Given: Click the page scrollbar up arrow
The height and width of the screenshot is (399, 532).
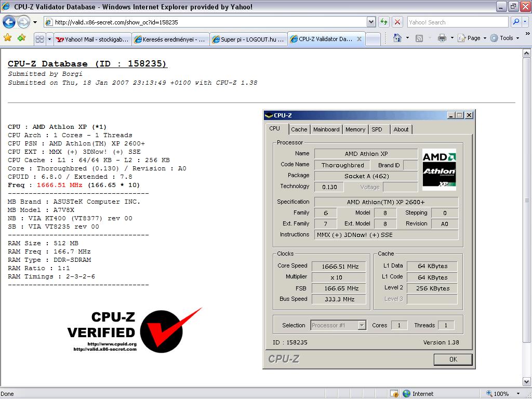Looking at the screenshot, I should (x=527, y=54).
